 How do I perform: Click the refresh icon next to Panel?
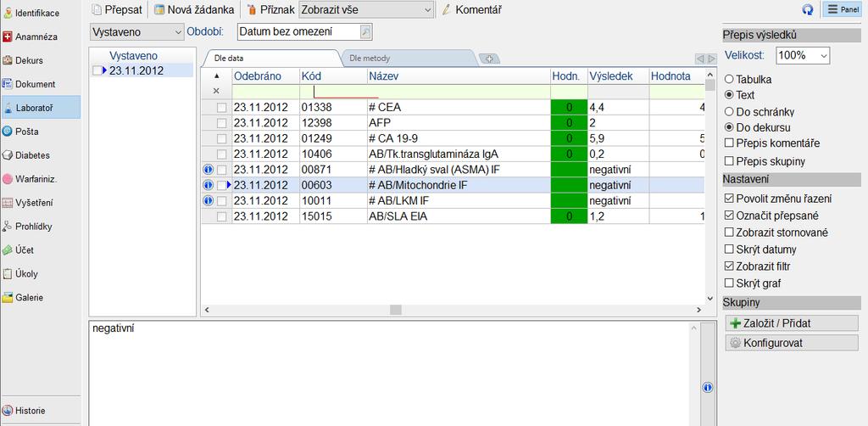coord(808,9)
